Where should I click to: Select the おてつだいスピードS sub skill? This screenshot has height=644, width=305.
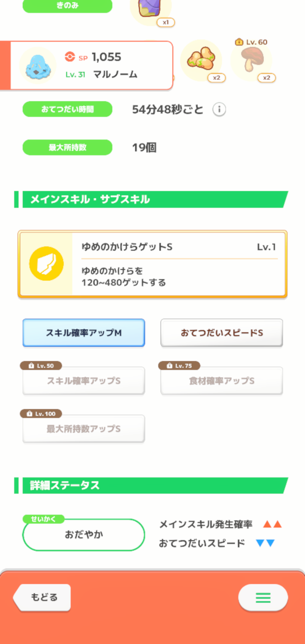[222, 333]
